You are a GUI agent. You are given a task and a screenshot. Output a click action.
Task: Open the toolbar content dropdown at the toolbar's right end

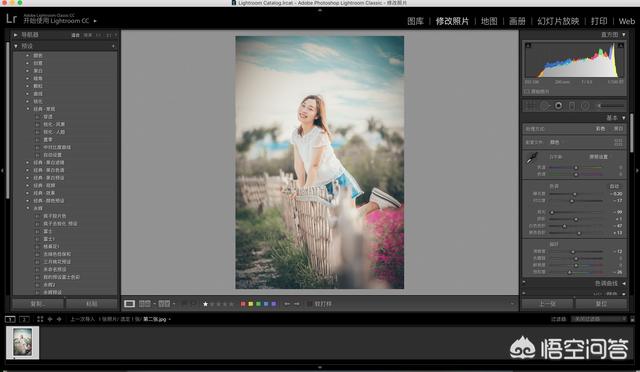tap(512, 304)
